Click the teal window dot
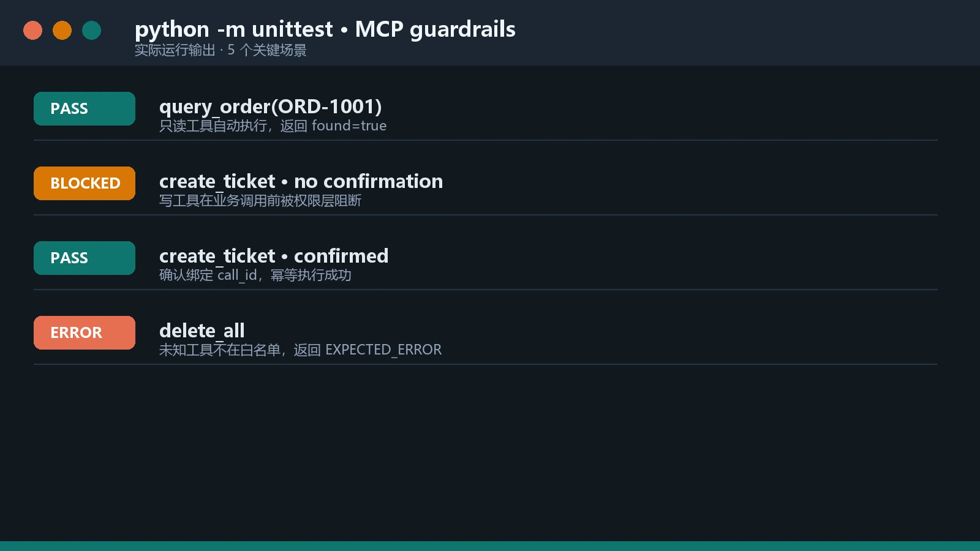This screenshot has width=980, height=551. 91,30
